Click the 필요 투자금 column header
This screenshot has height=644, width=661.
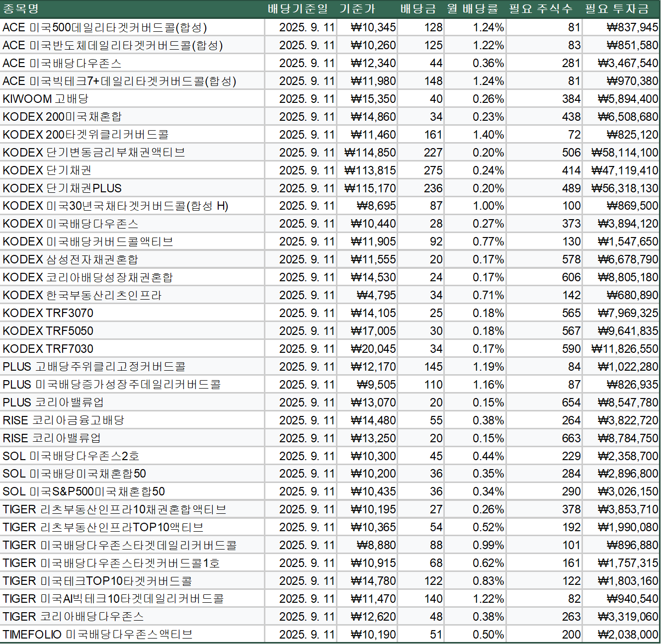[621, 9]
